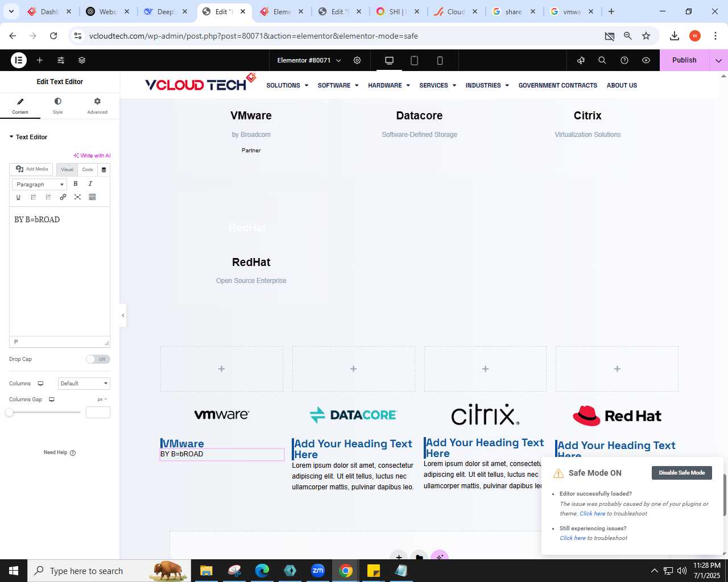728x582 pixels.
Task: Click the empty container plus above VMware logo
Action: coord(222,369)
